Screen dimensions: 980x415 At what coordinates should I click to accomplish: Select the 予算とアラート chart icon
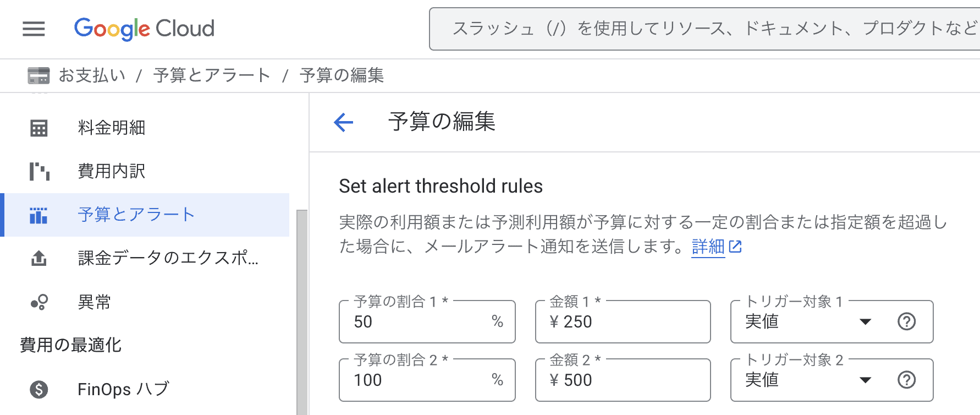[x=37, y=215]
